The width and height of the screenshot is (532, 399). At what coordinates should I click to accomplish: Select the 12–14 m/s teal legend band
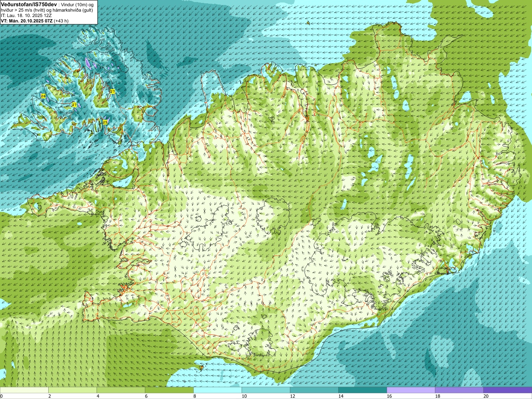[314, 390]
